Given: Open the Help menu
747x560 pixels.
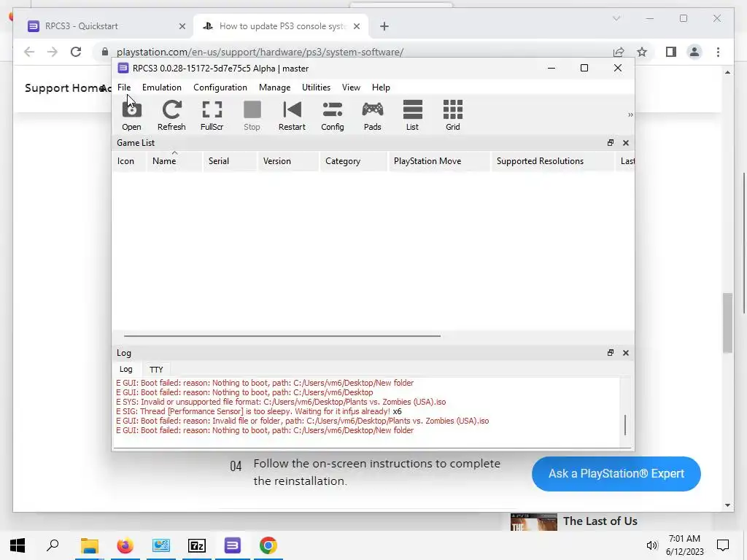Looking at the screenshot, I should click(381, 87).
